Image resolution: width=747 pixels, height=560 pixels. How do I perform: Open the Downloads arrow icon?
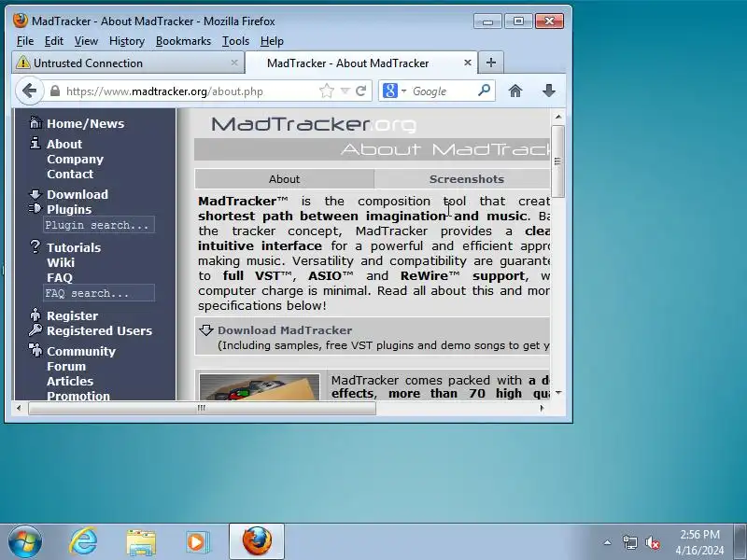pos(549,91)
